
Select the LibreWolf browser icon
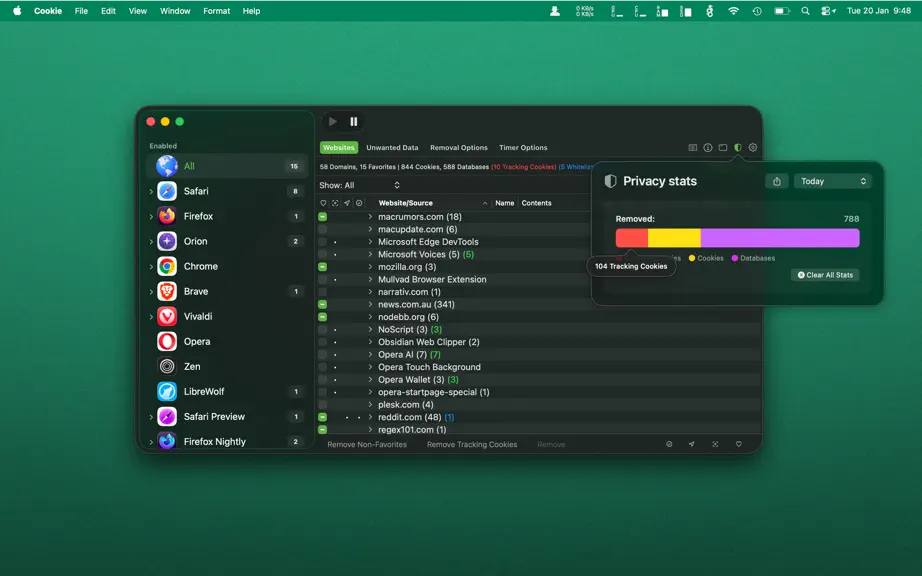click(x=167, y=391)
